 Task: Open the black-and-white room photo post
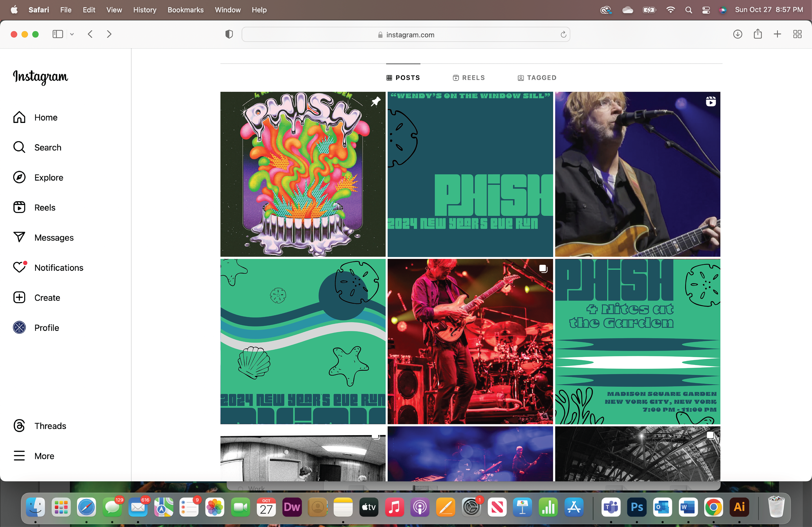(x=303, y=454)
